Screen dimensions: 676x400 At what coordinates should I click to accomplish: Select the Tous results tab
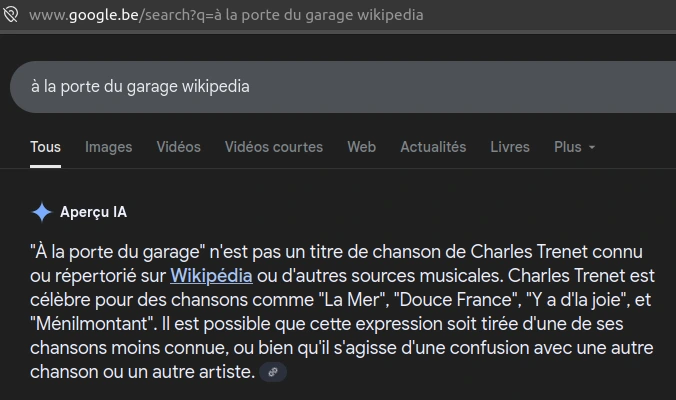45,147
